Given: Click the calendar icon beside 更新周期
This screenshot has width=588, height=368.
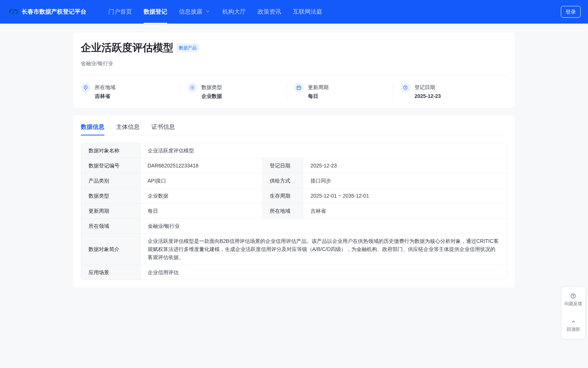Looking at the screenshot, I should click(x=299, y=88).
